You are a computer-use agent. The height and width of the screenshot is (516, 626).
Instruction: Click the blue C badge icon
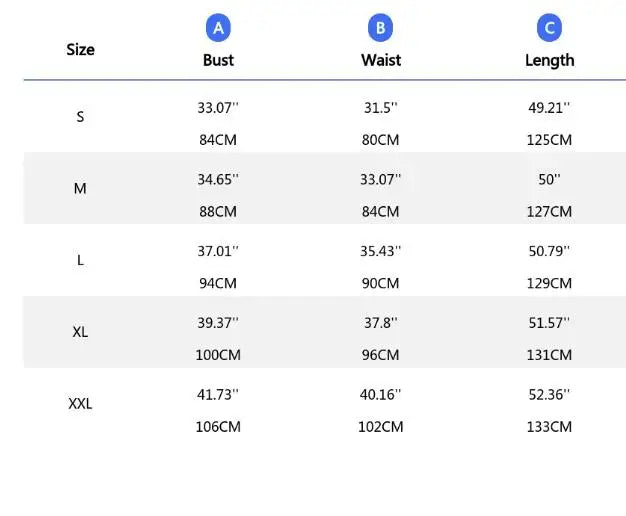[x=549, y=28]
